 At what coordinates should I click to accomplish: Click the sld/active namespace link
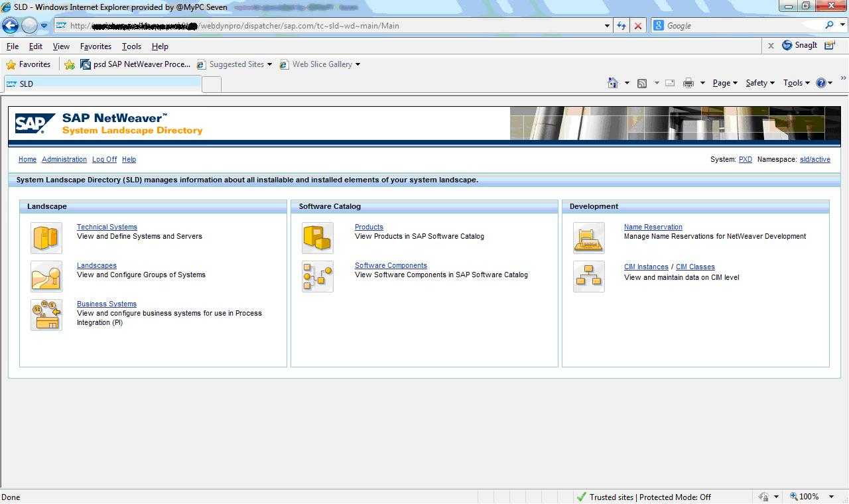(x=815, y=159)
